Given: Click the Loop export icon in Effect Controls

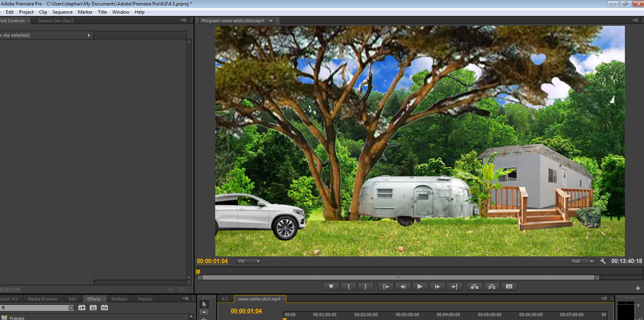Looking at the screenshot, I should click(182, 289).
